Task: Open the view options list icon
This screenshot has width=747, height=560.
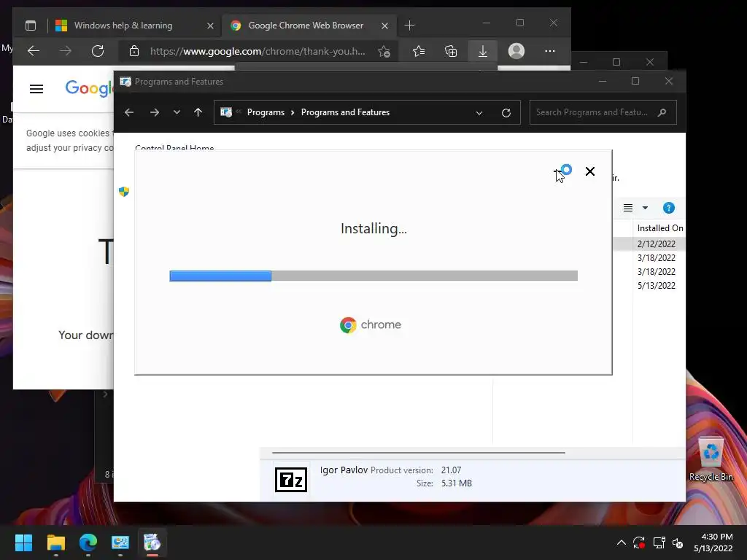Action: [628, 208]
